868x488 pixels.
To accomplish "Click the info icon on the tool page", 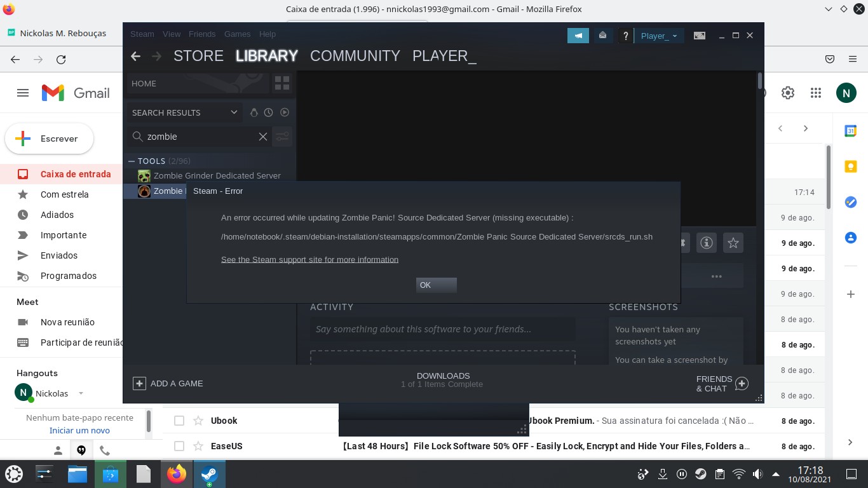I will coord(706,242).
